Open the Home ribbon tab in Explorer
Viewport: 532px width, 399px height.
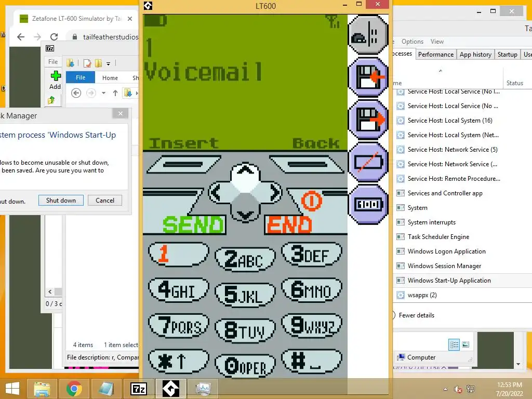coord(110,78)
